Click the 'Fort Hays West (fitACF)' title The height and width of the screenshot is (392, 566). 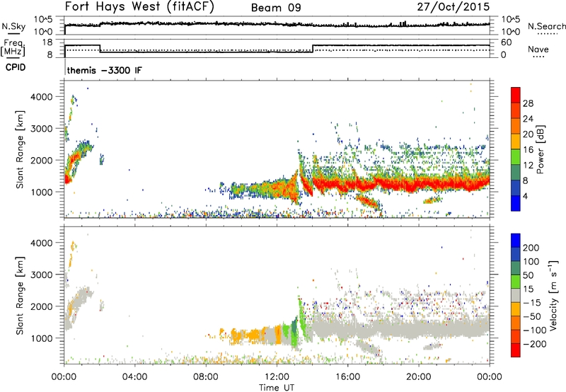[x=139, y=6]
